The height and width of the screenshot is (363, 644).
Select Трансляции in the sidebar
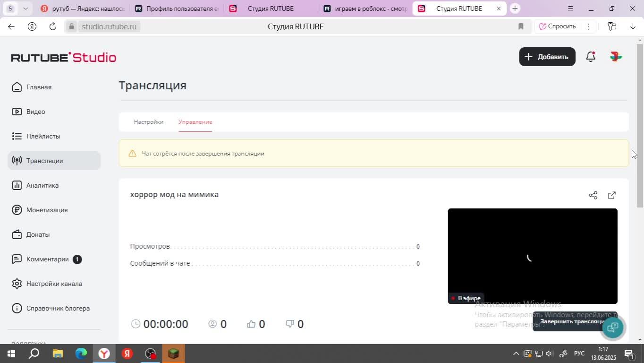(54, 161)
